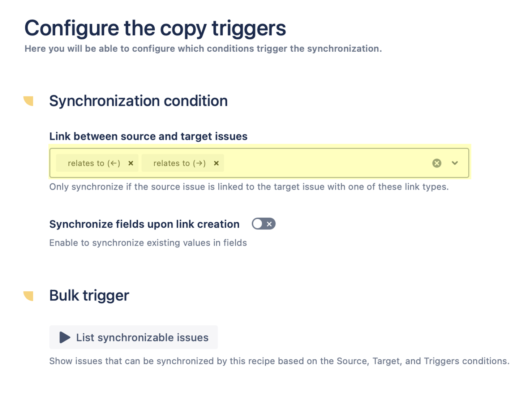532x394 pixels.
Task: Click the "Configure the copy triggers" title
Action: click(x=155, y=28)
